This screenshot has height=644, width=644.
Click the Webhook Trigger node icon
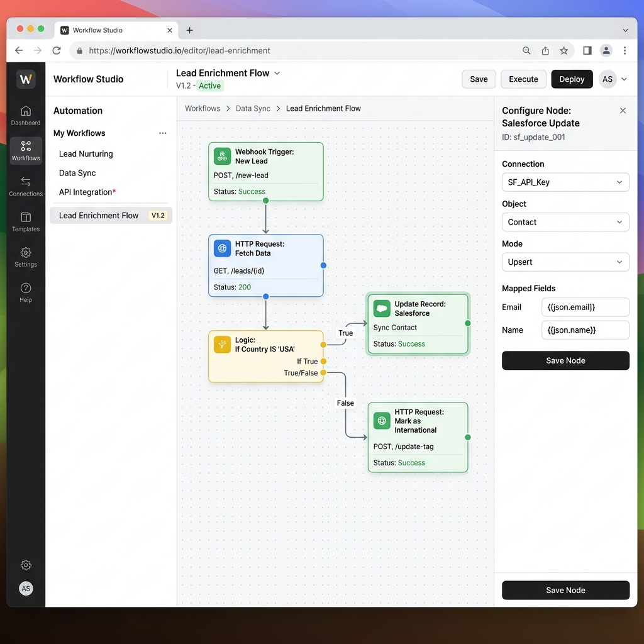point(223,156)
